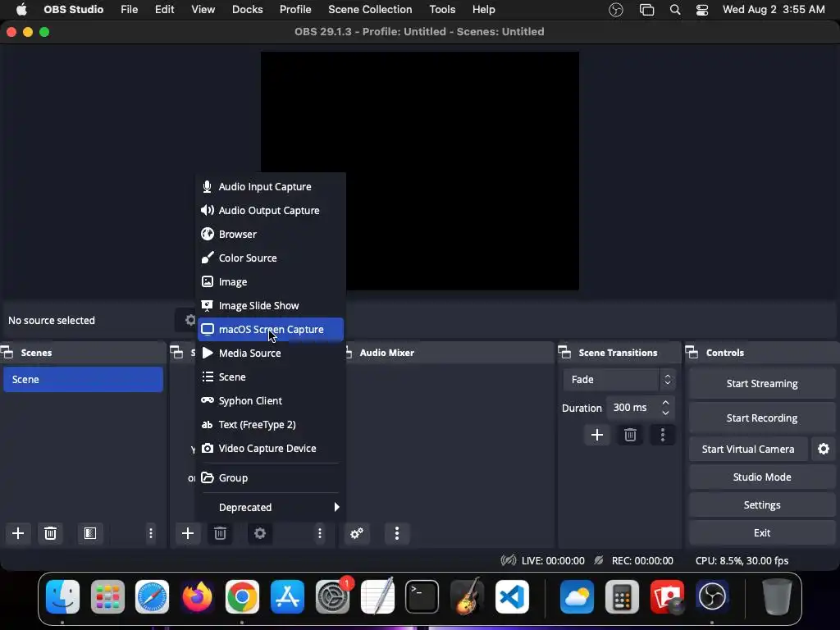Image resolution: width=840 pixels, height=630 pixels.
Task: Undock Controls panel via dock icon
Action: click(692, 353)
